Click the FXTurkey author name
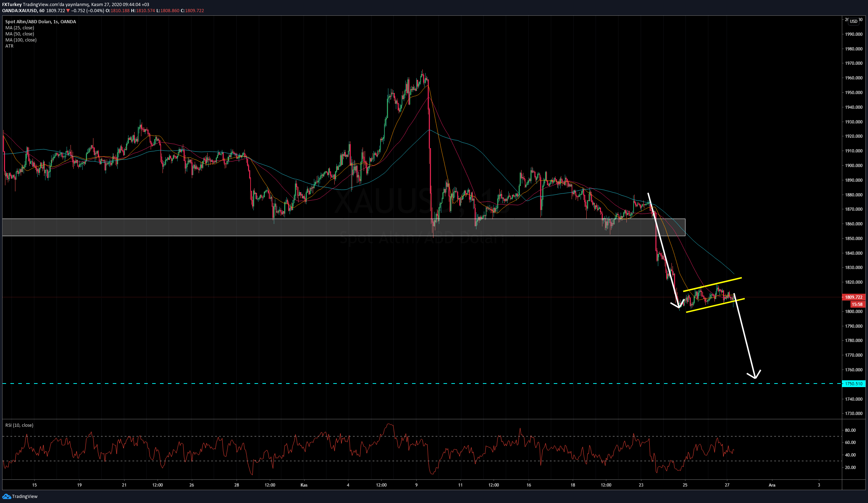 pyautogui.click(x=12, y=5)
